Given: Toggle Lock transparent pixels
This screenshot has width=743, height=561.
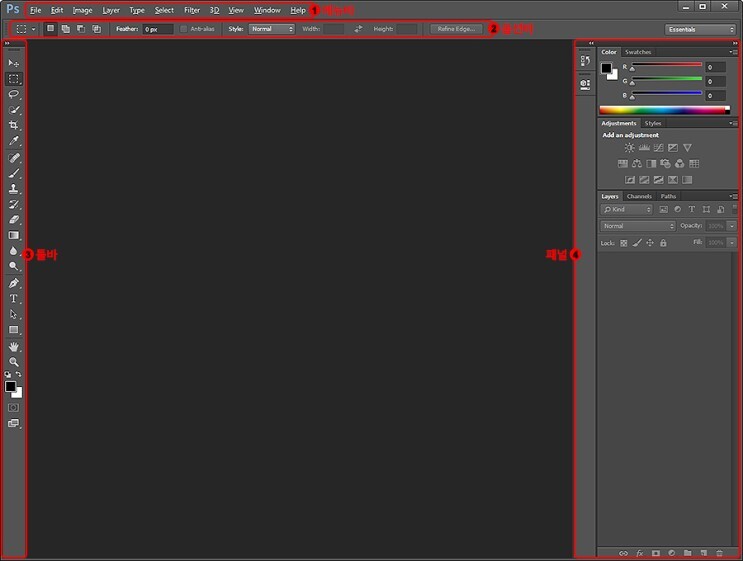Looking at the screenshot, I should pos(624,243).
